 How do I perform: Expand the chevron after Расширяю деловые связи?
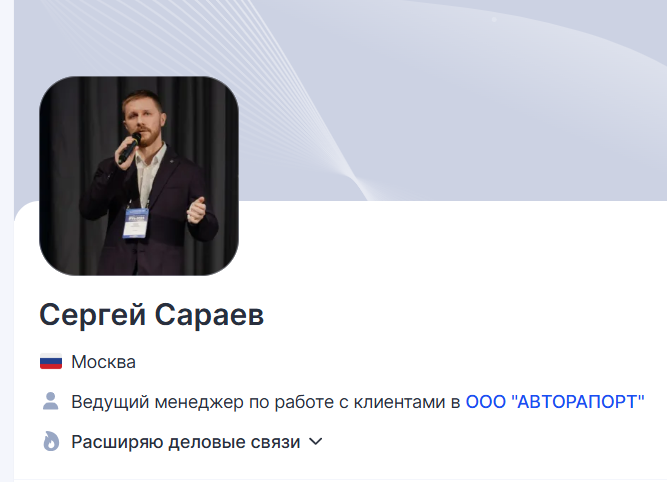pos(316,442)
